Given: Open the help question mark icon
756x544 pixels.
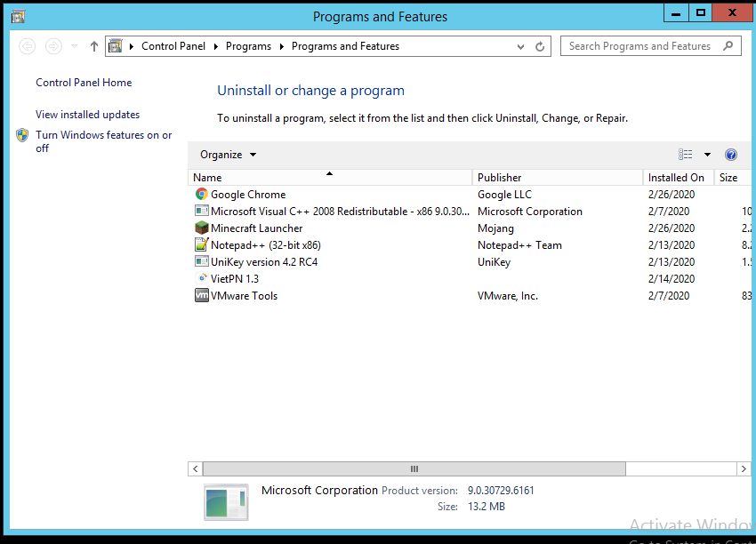Looking at the screenshot, I should click(x=731, y=155).
